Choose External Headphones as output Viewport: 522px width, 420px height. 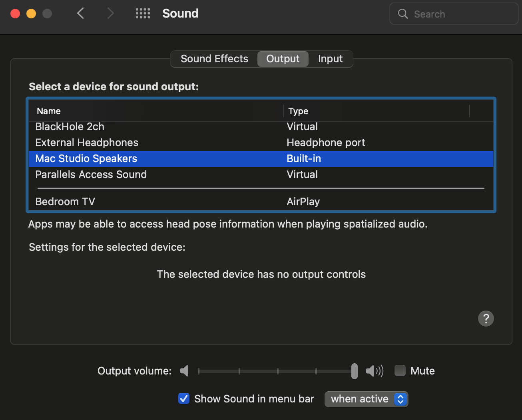(87, 143)
